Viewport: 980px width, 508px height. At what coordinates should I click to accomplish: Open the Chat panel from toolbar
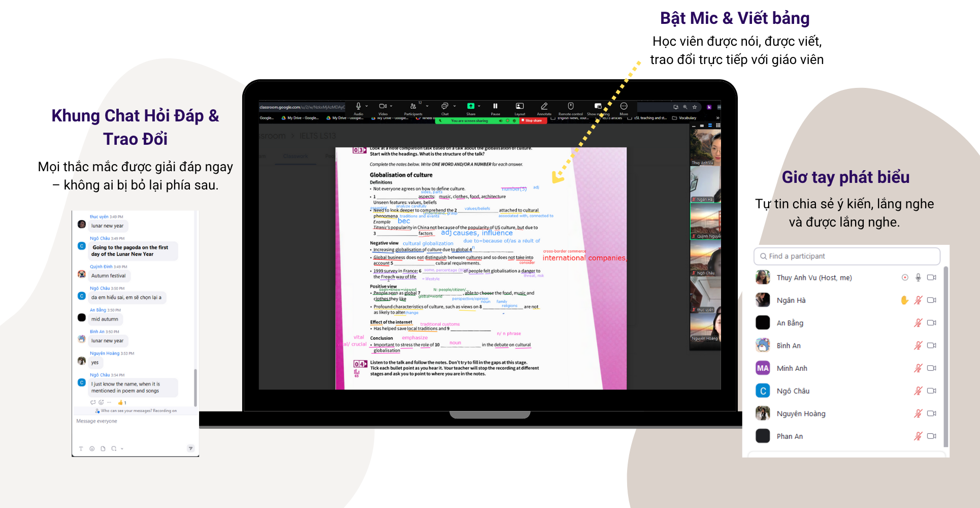pyautogui.click(x=444, y=107)
